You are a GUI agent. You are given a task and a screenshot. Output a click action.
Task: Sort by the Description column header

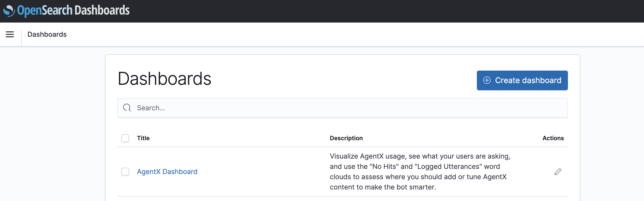pos(346,138)
